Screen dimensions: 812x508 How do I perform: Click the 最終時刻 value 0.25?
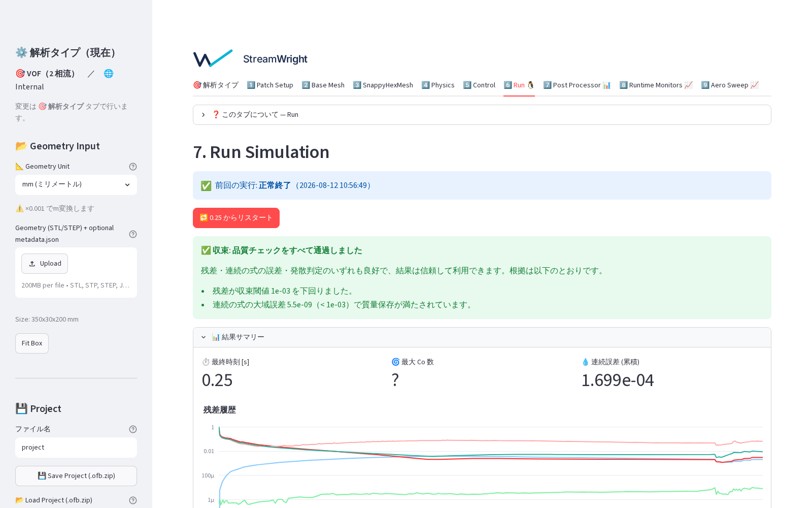tap(217, 380)
